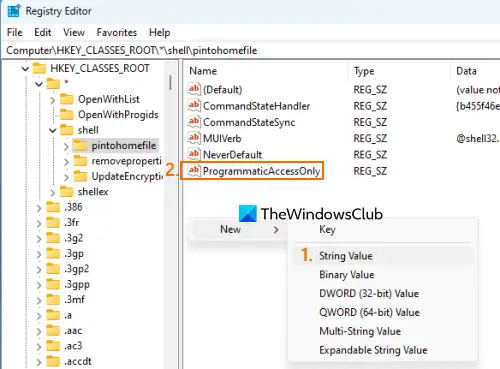Click the .3g2 folder icon
Image resolution: width=500 pixels, height=369 pixels.
click(x=53, y=238)
